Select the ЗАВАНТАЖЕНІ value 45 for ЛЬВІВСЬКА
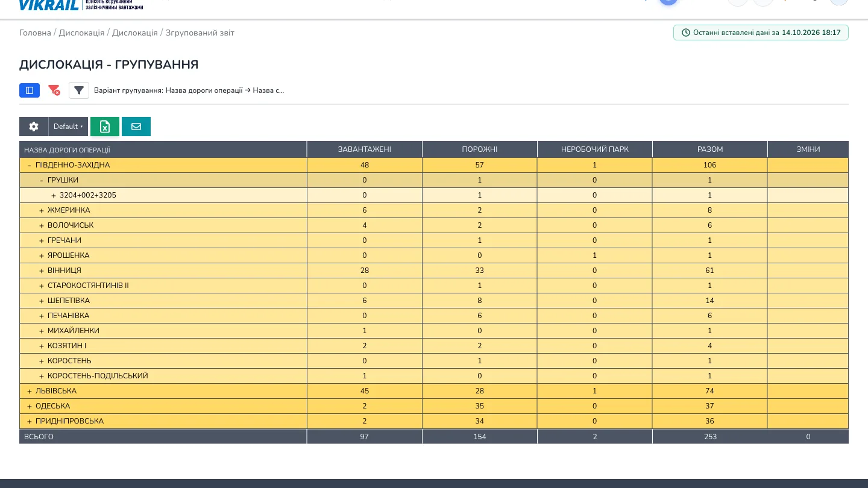Screen dimensions: 868x488 pyautogui.click(x=365, y=391)
